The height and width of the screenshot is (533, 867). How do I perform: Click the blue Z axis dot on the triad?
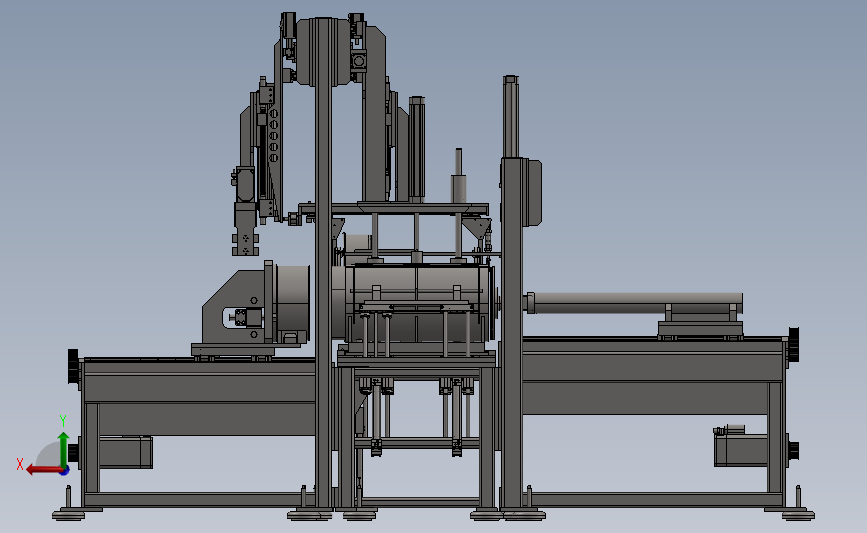(x=65, y=471)
